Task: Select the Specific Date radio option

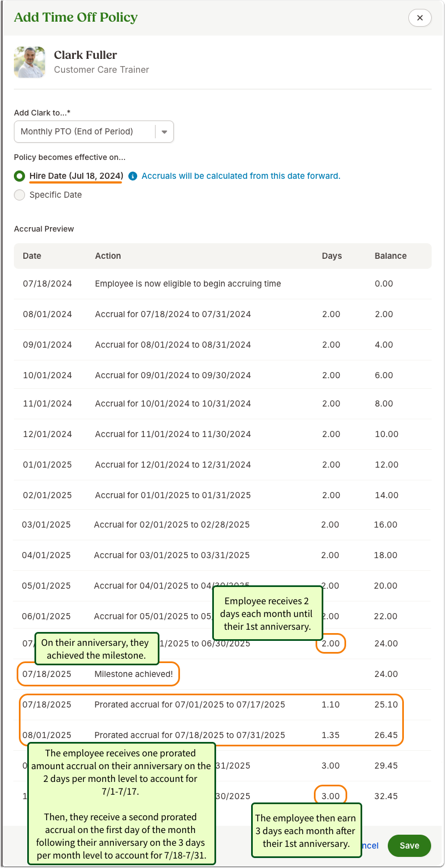Action: click(19, 195)
